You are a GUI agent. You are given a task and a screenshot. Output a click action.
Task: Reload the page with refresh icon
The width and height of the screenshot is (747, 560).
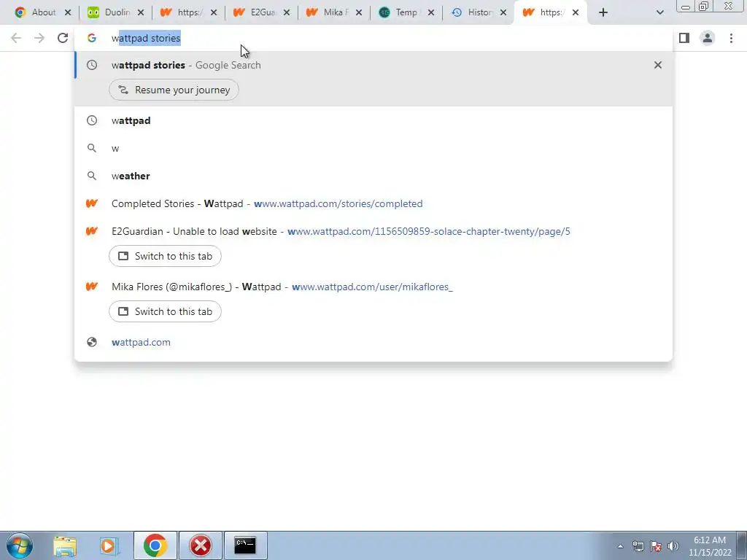point(63,38)
